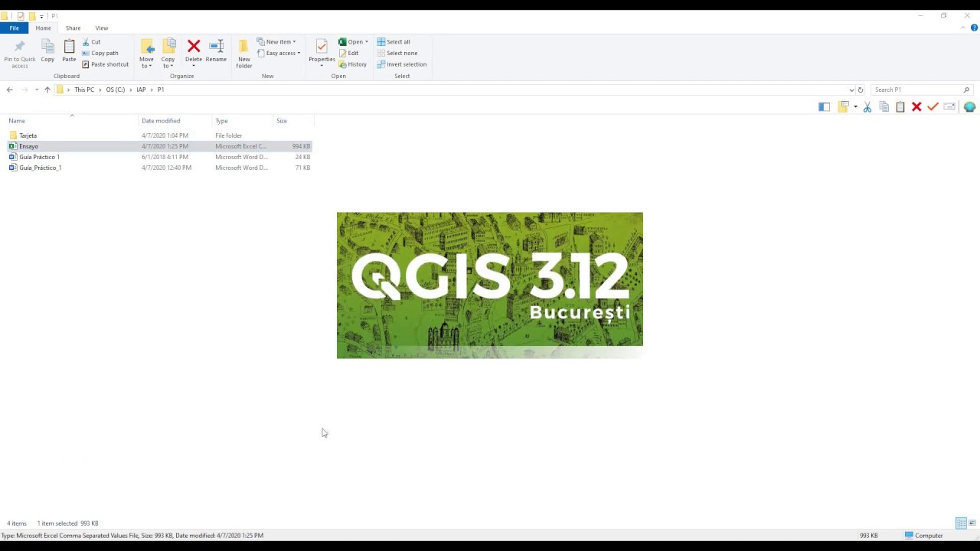Cut the selected file via ribbon

tap(91, 42)
